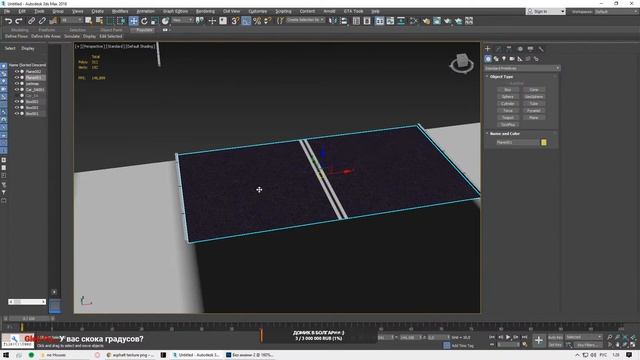Switch to the Hierarchy command panel tab

pyautogui.click(x=509, y=49)
